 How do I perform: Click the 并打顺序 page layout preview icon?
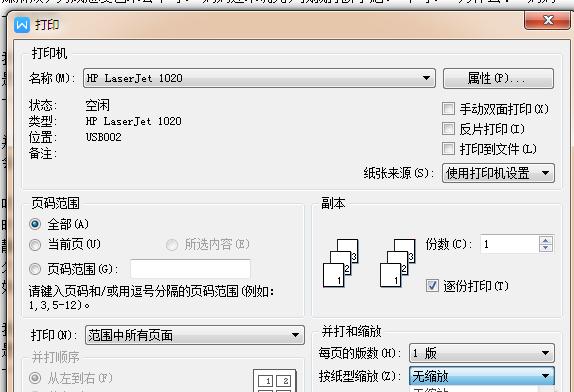point(275,381)
